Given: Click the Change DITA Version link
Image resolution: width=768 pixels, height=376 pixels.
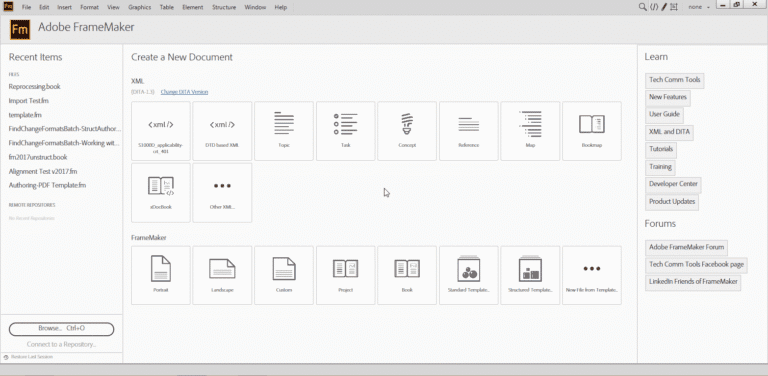Looking at the screenshot, I should [x=184, y=92].
